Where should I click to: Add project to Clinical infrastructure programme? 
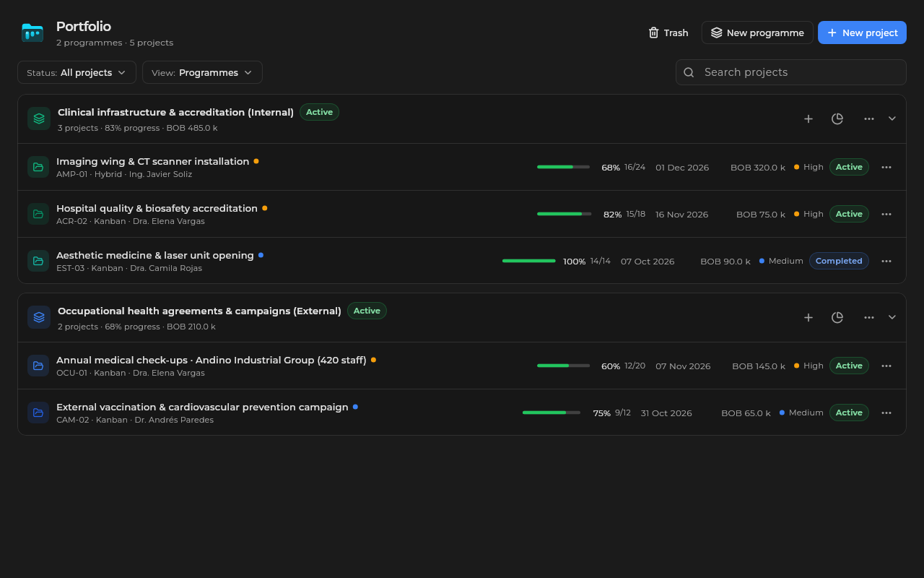point(808,118)
